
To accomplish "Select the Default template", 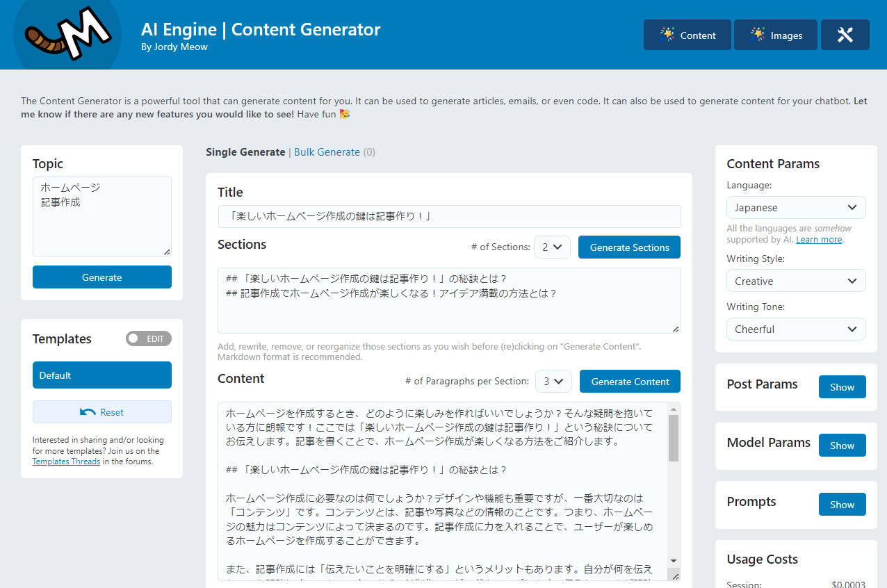I will pyautogui.click(x=102, y=375).
